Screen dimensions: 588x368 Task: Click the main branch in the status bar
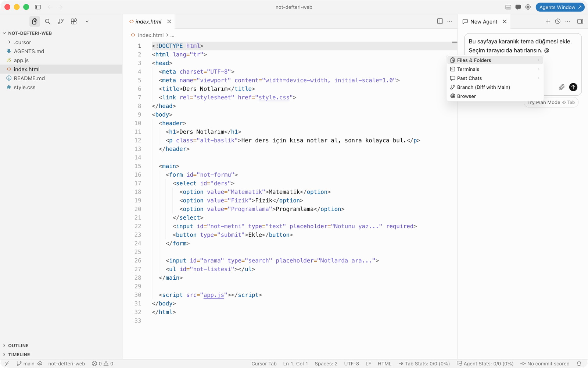click(25, 364)
